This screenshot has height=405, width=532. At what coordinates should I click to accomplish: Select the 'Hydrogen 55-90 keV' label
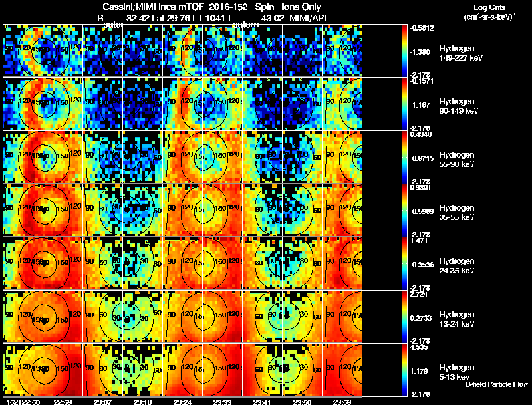click(x=457, y=160)
